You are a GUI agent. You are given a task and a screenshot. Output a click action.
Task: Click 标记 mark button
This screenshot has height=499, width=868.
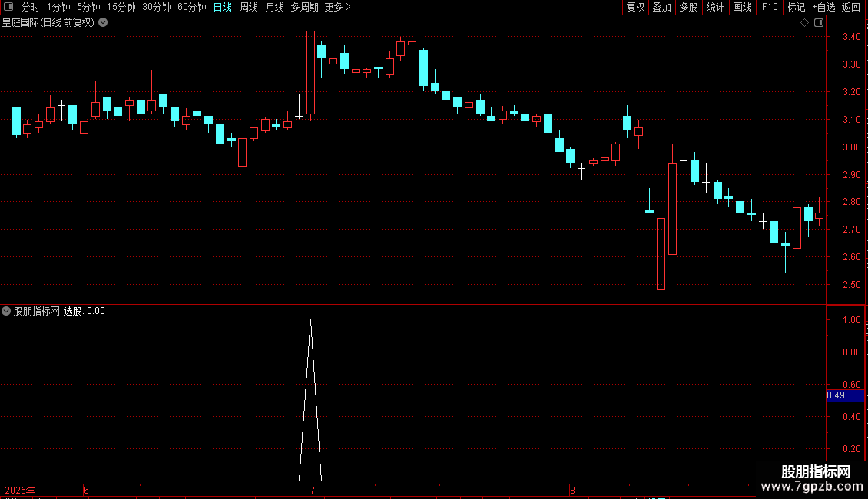click(x=796, y=7)
